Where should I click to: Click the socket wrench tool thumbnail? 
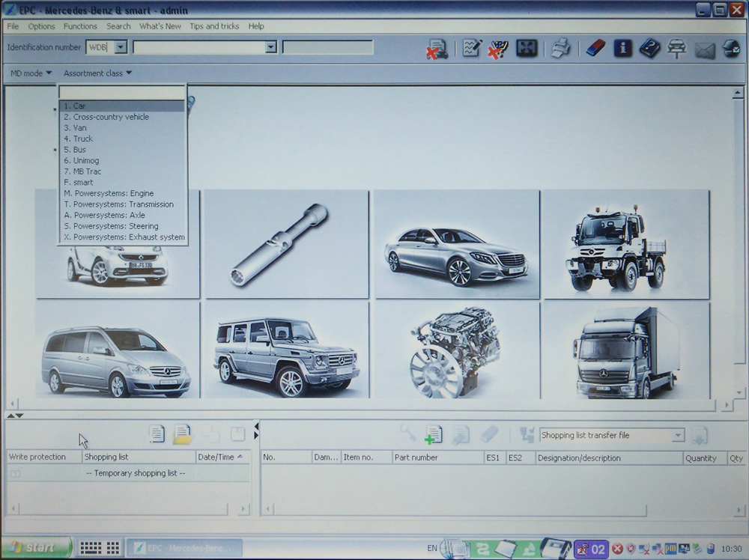[287, 244]
